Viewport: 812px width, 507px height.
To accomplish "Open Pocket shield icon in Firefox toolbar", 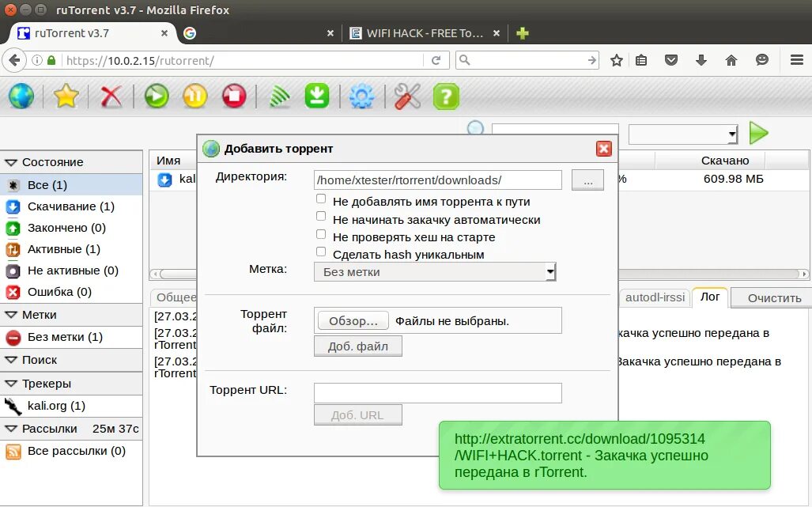I will pos(671,61).
